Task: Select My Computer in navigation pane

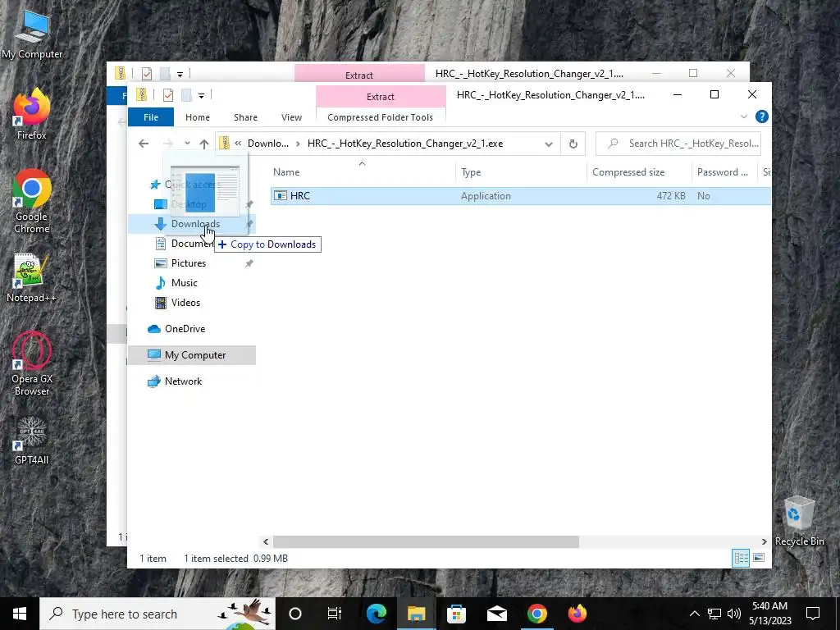Action: click(195, 355)
